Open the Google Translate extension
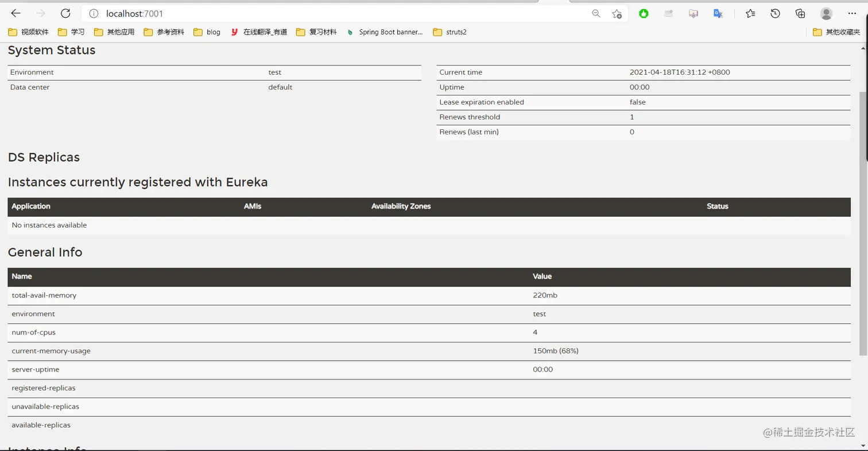Viewport: 868px width, 451px height. pyautogui.click(x=718, y=13)
